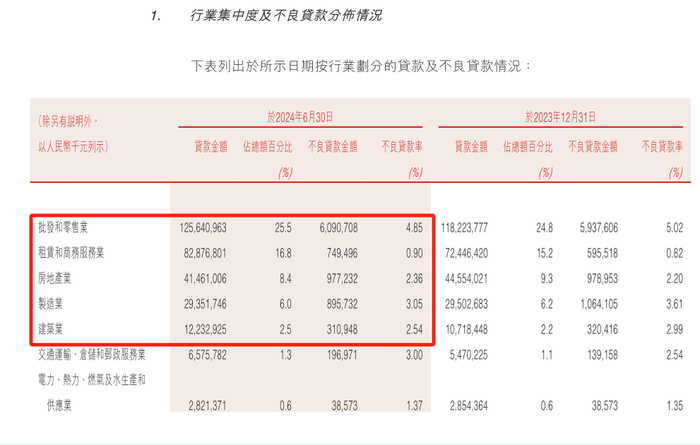Screen dimensions: 700x445
Task: Click the loan amount 82,876,801
Action: pos(205,254)
